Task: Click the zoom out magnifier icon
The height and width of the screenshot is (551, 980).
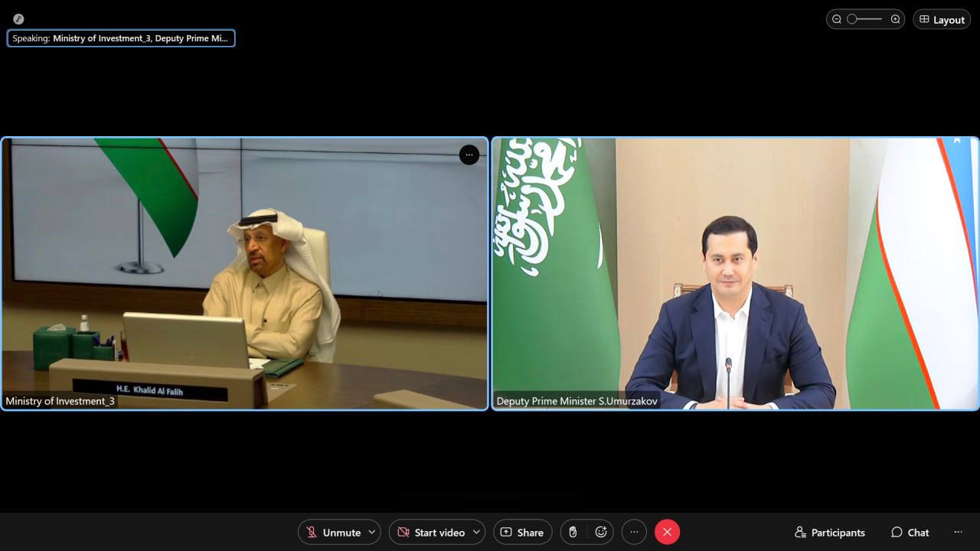Action: (x=837, y=19)
